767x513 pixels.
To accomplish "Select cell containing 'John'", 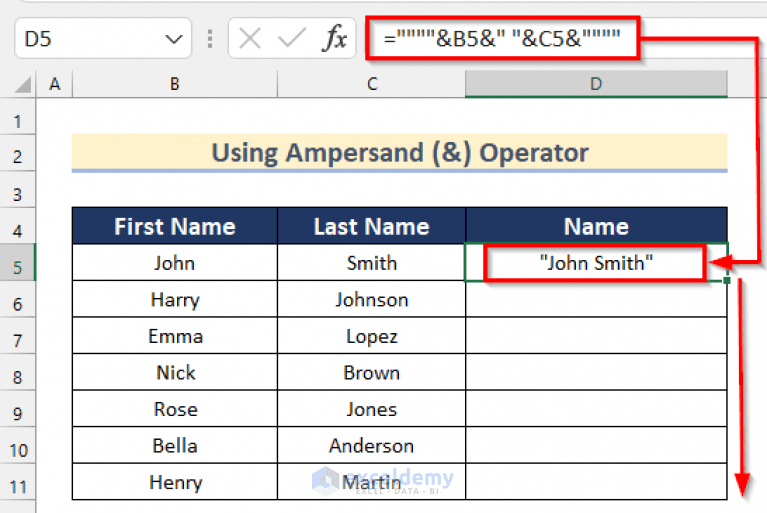I will [x=175, y=263].
